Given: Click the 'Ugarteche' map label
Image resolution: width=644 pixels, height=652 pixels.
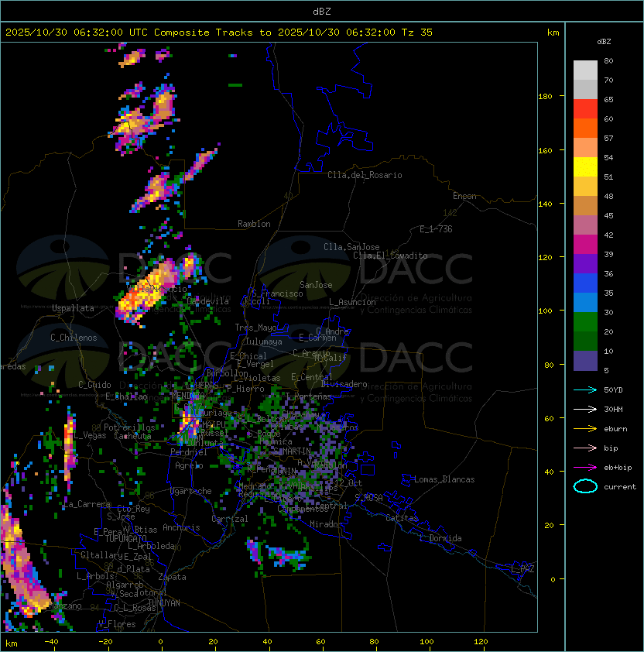Looking at the screenshot, I should coord(191,491).
